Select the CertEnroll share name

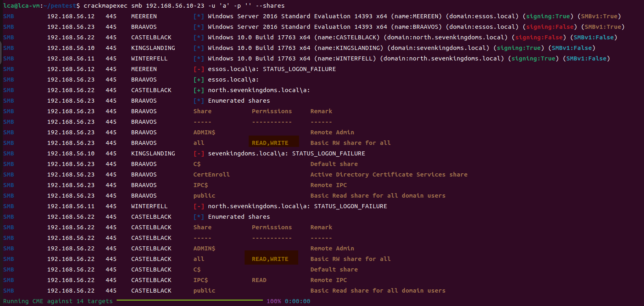[x=211, y=175]
